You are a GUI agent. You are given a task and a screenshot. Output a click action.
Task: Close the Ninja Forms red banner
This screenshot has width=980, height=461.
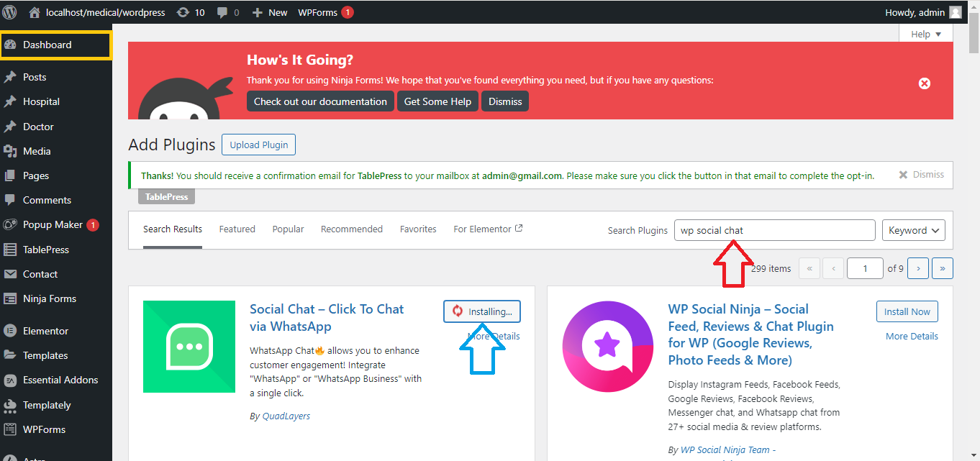[x=925, y=83]
